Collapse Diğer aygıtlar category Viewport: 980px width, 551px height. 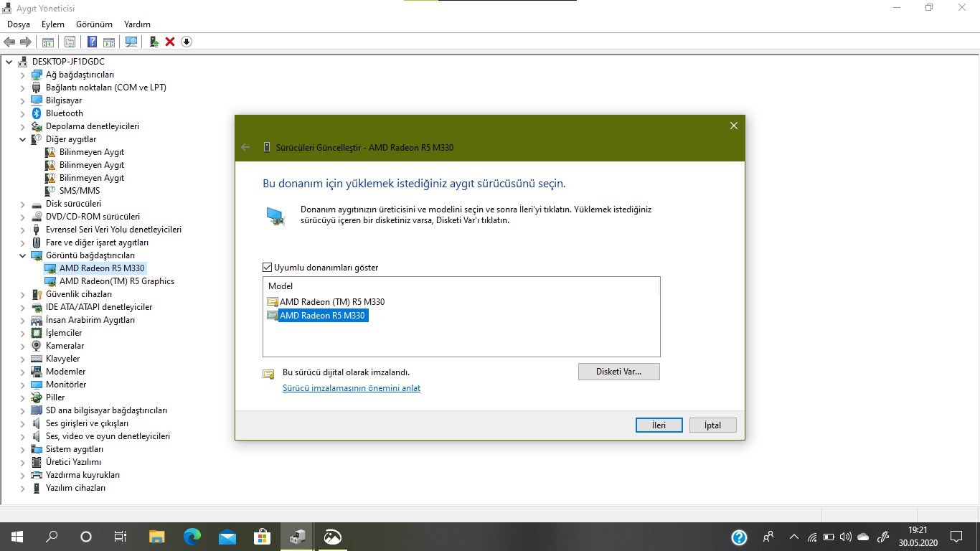click(x=23, y=139)
